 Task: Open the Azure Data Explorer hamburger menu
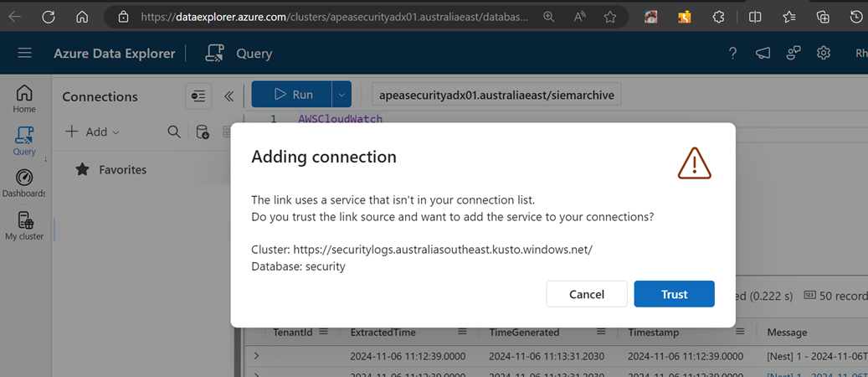tap(25, 54)
